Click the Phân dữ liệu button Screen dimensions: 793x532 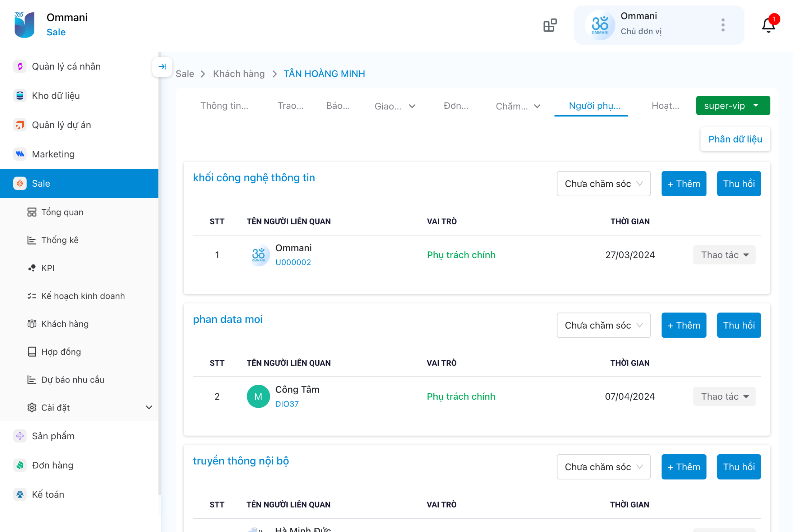(x=735, y=139)
